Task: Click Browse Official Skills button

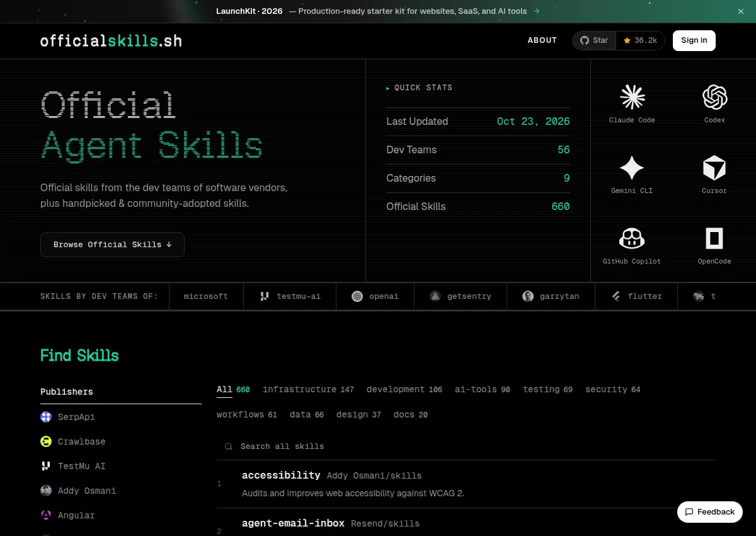Action: (x=112, y=245)
